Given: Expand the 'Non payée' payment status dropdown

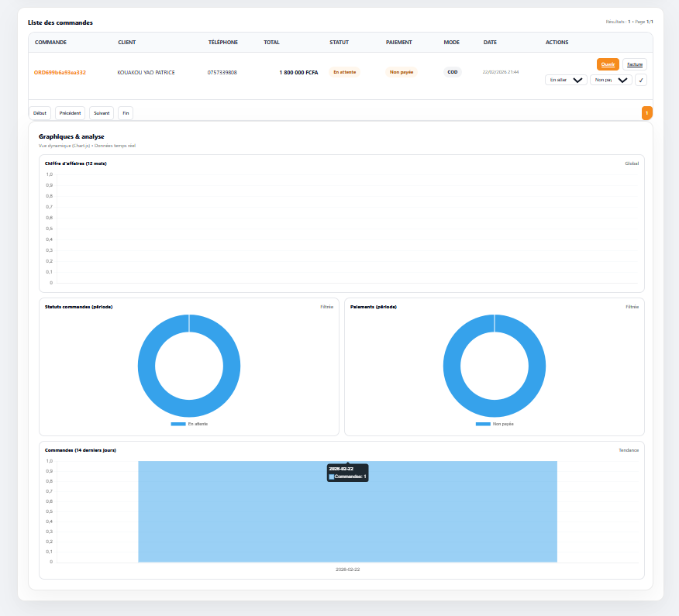Looking at the screenshot, I should 611,80.
